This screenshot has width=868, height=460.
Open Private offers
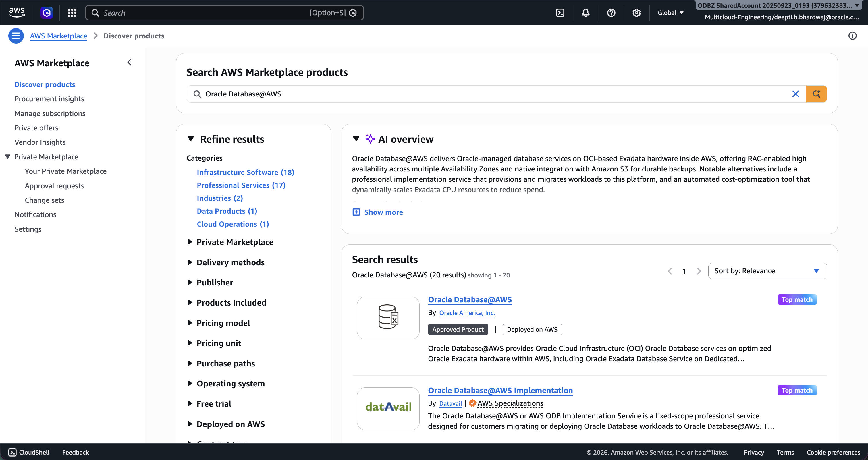tap(36, 128)
